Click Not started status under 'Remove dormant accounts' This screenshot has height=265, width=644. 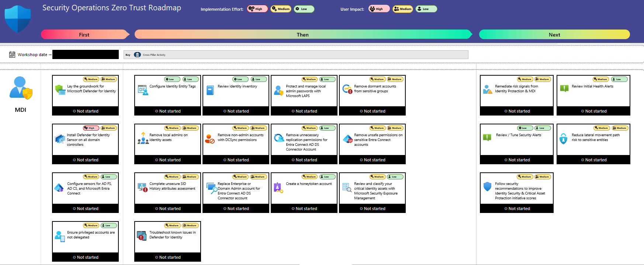tap(372, 111)
